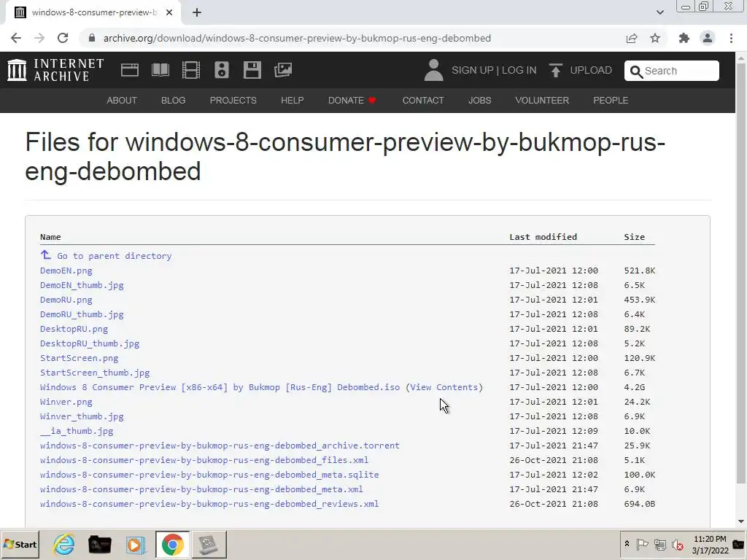The height and width of the screenshot is (560, 747).
Task: Open the Extensions puzzle icon
Action: [684, 38]
